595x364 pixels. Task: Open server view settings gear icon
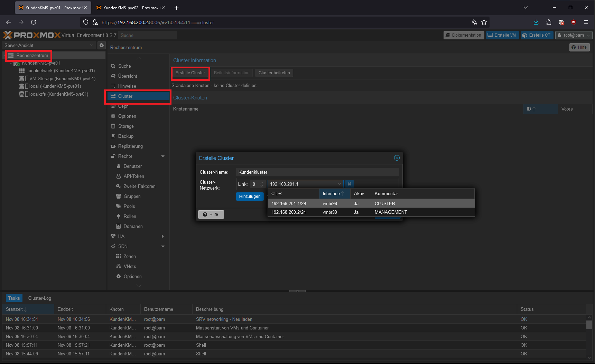pyautogui.click(x=101, y=45)
